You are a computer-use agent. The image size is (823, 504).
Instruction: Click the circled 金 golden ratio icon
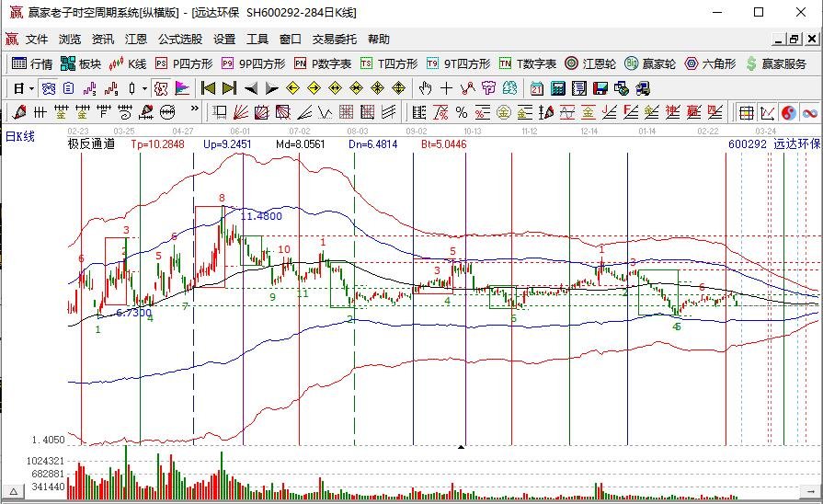tap(503, 112)
